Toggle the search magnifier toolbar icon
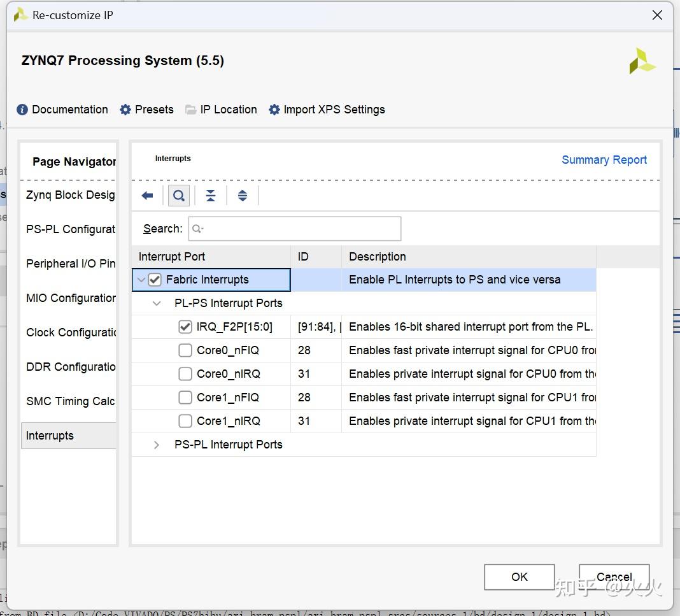 [179, 196]
